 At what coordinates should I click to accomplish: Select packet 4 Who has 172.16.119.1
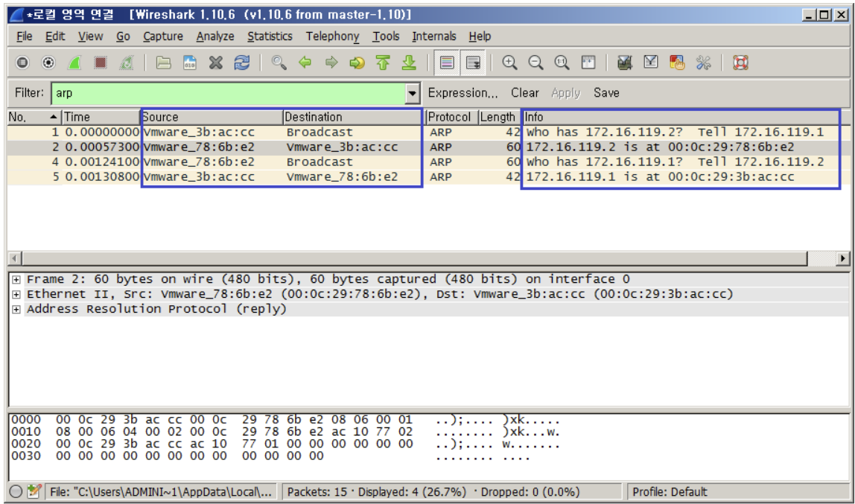(428, 162)
